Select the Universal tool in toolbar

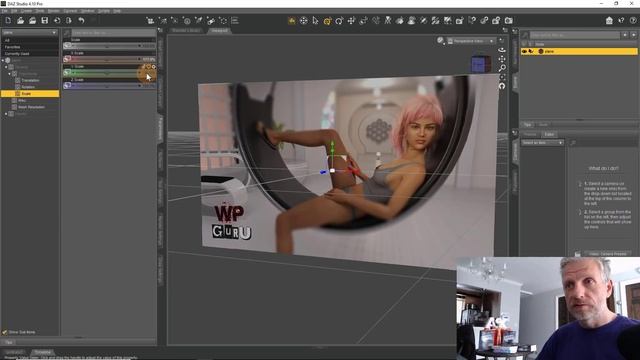pyautogui.click(x=327, y=20)
